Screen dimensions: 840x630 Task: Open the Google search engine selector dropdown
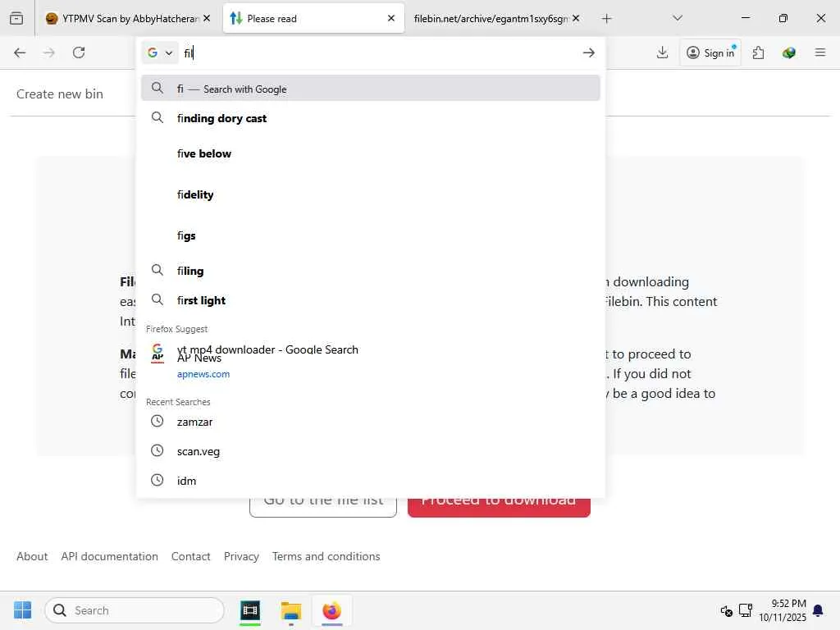pyautogui.click(x=160, y=52)
